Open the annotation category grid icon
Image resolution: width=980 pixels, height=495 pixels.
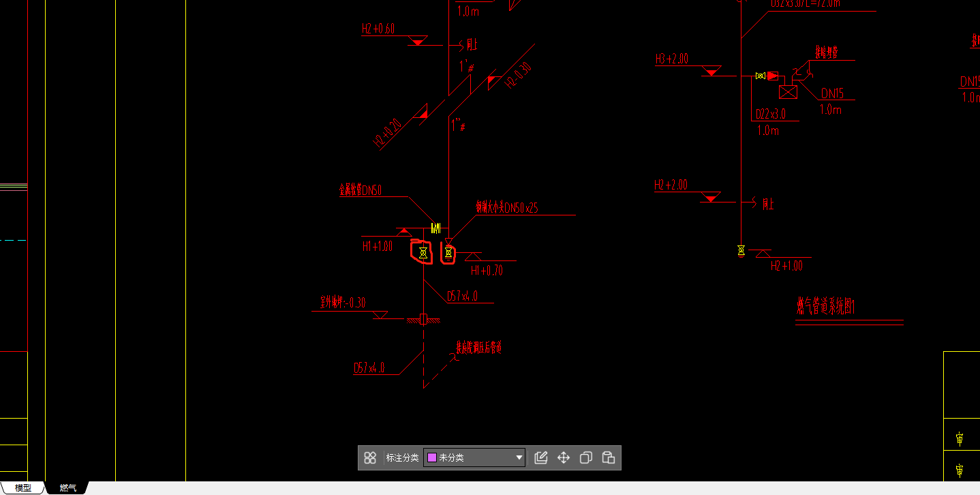coord(370,457)
